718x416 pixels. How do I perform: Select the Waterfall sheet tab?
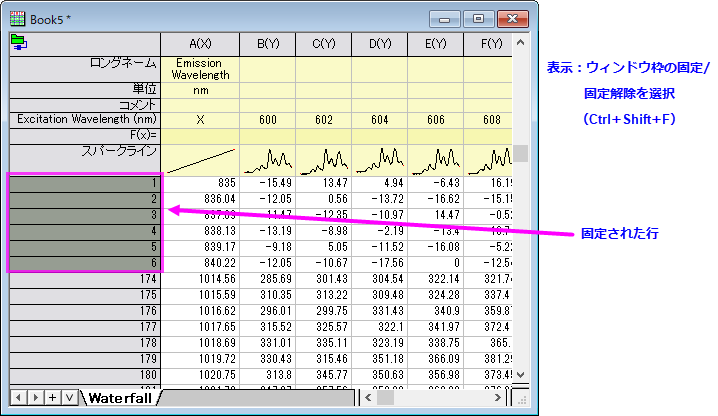pos(120,398)
